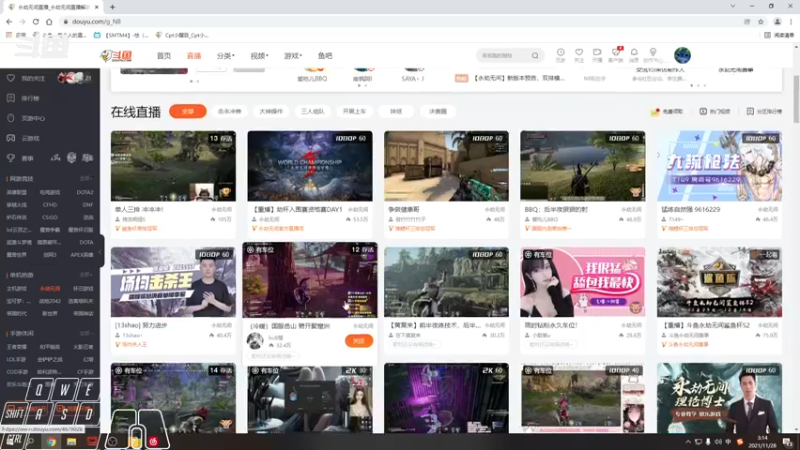Click the page vertical scrollbar
The height and width of the screenshot is (450, 800).
796,99
